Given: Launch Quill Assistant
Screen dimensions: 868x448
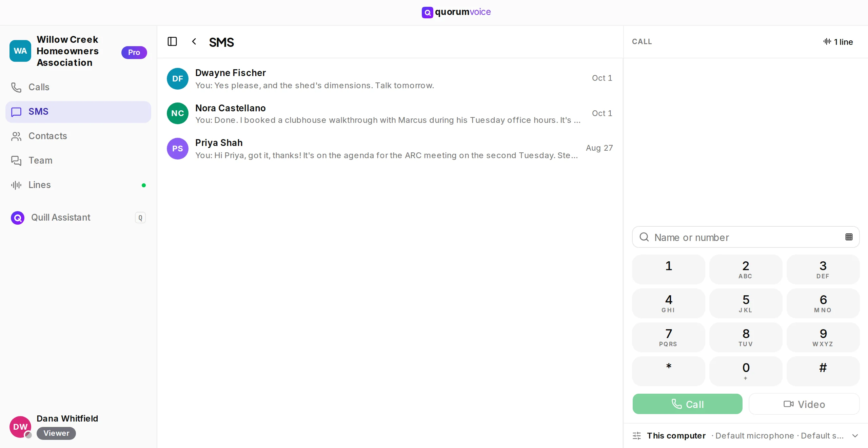Looking at the screenshot, I should [78, 218].
